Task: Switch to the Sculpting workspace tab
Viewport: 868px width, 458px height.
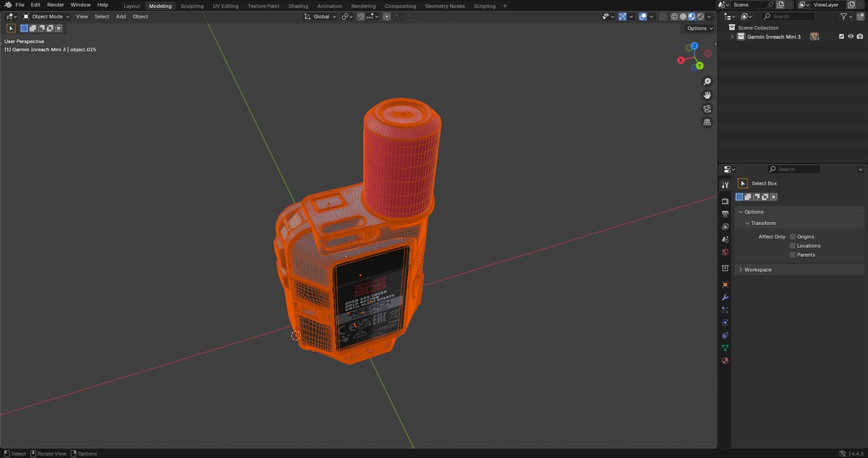Action: [x=192, y=6]
